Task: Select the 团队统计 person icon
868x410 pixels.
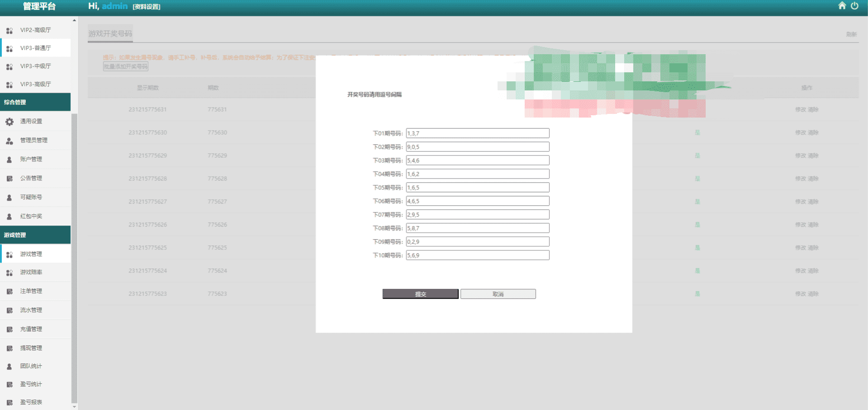Action: tap(9, 367)
